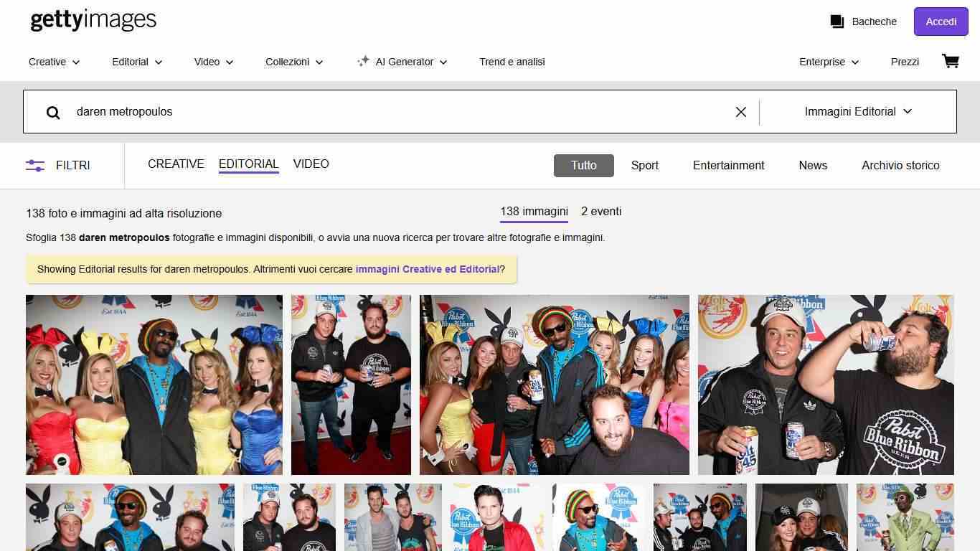Open the Snoop Dogg with bunnies photo thumbnail
This screenshot has width=980, height=551.
click(x=154, y=385)
